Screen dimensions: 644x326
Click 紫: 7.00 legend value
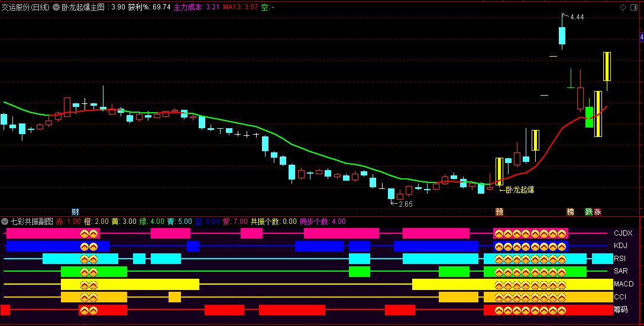click(x=235, y=221)
